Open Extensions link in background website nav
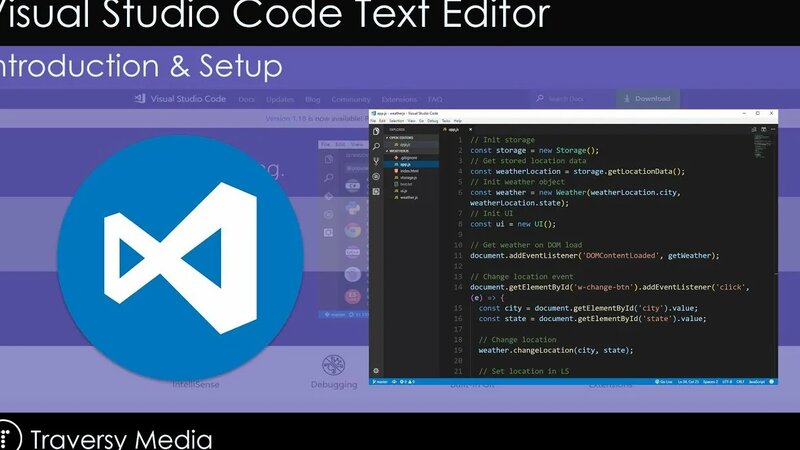 point(399,99)
